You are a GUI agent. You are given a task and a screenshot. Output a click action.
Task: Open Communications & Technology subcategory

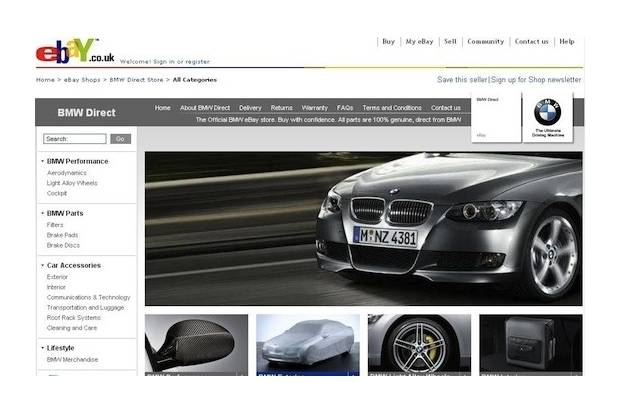tap(88, 297)
